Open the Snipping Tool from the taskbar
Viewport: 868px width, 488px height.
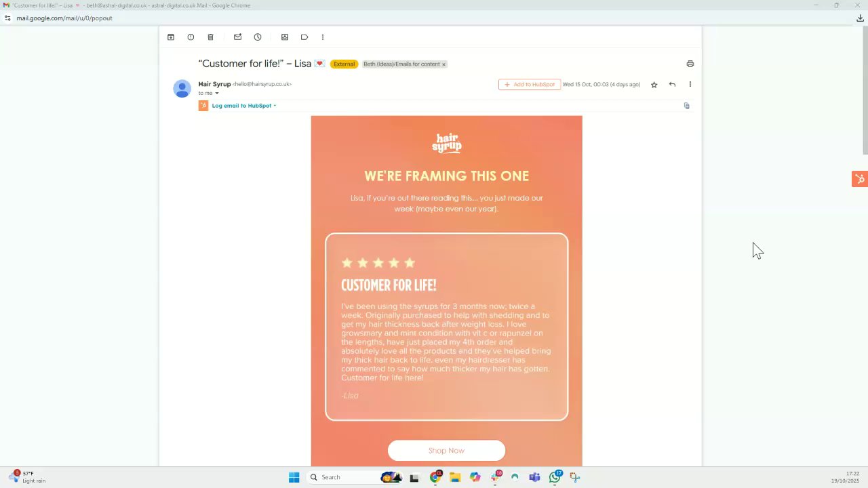coord(574,478)
